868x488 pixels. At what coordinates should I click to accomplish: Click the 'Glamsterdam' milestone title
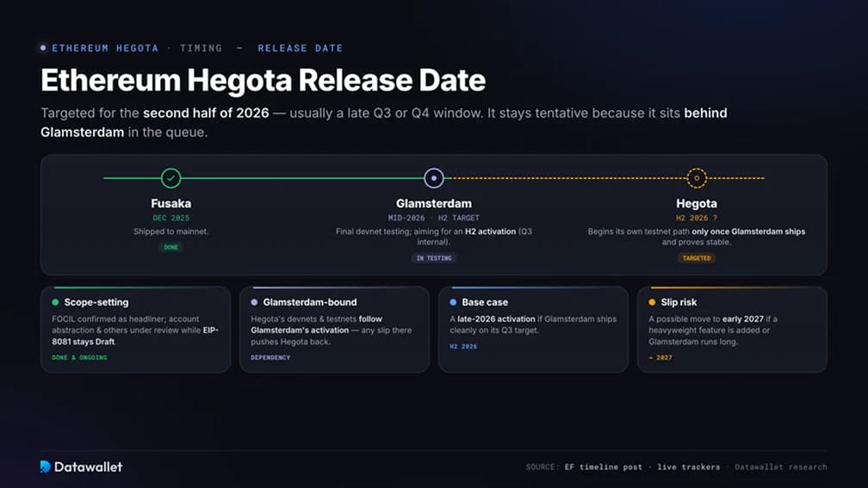point(434,204)
